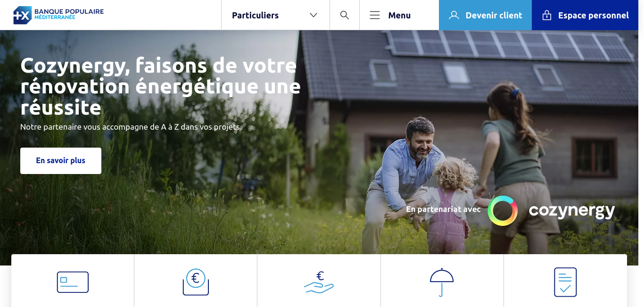
Task: Click the checklist document icon
Action: tap(565, 282)
